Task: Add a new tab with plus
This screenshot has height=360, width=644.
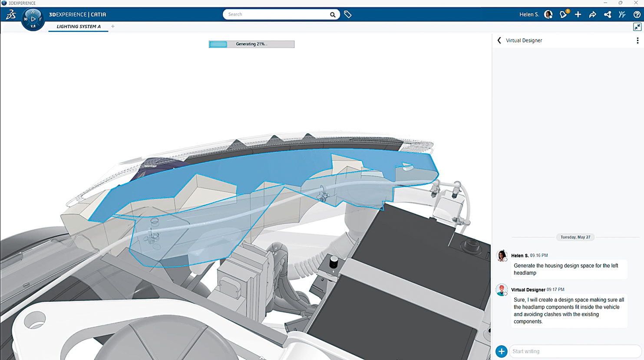Action: 113,26
